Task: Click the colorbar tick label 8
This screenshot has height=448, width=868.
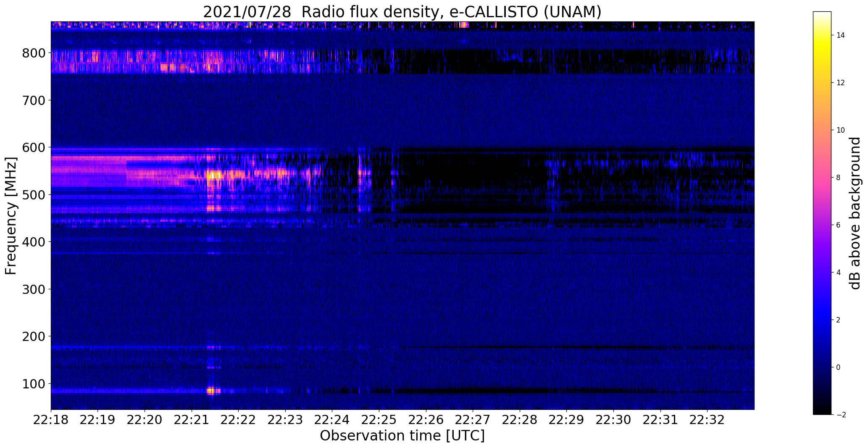Action: pyautogui.click(x=839, y=178)
